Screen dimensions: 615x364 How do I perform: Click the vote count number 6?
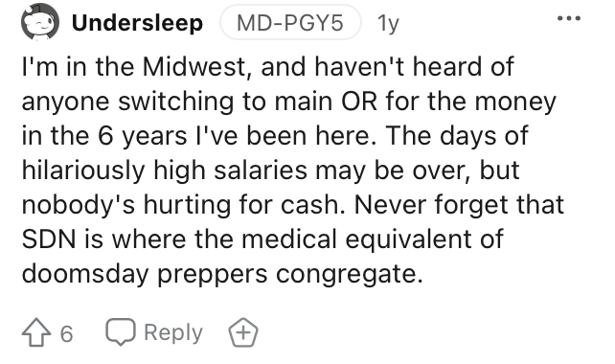67,333
